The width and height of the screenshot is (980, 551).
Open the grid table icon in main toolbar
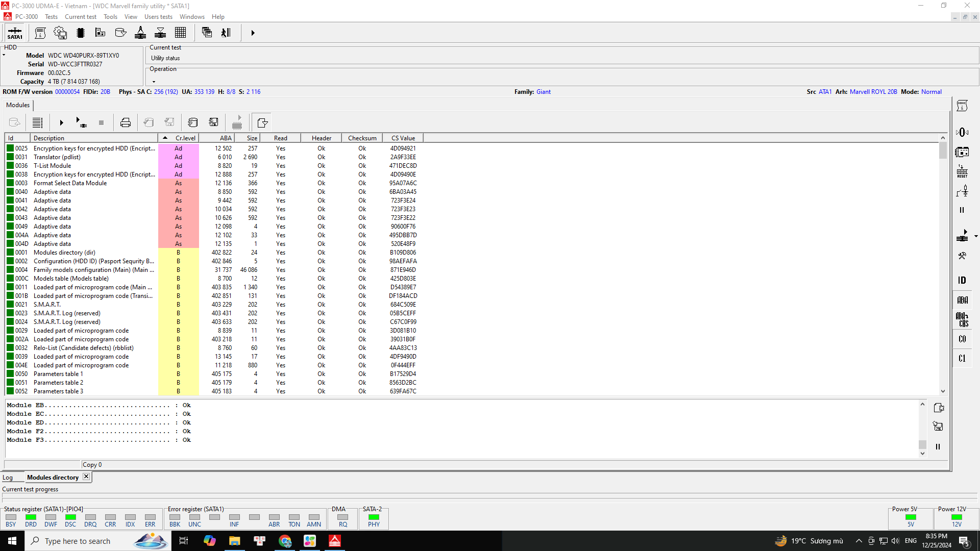180,33
